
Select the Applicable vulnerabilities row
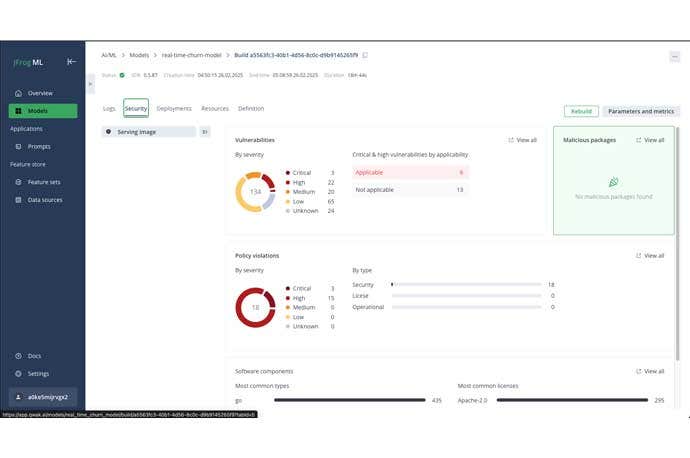coord(410,173)
